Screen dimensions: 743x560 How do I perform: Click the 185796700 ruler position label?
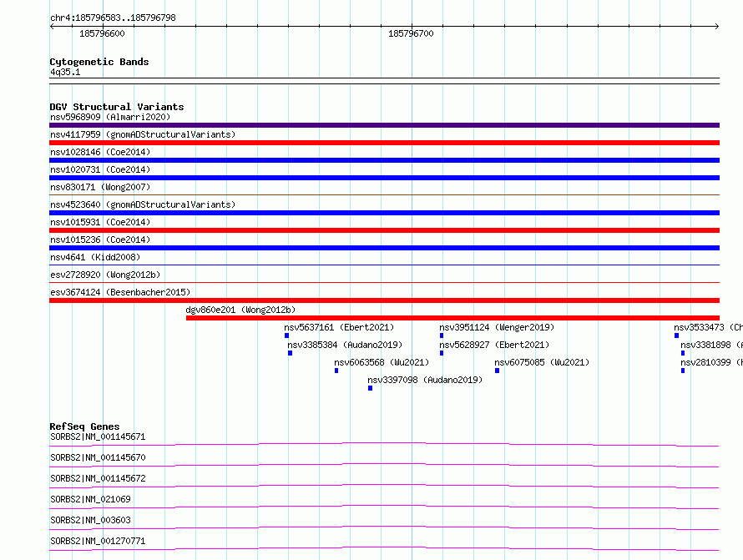411,33
